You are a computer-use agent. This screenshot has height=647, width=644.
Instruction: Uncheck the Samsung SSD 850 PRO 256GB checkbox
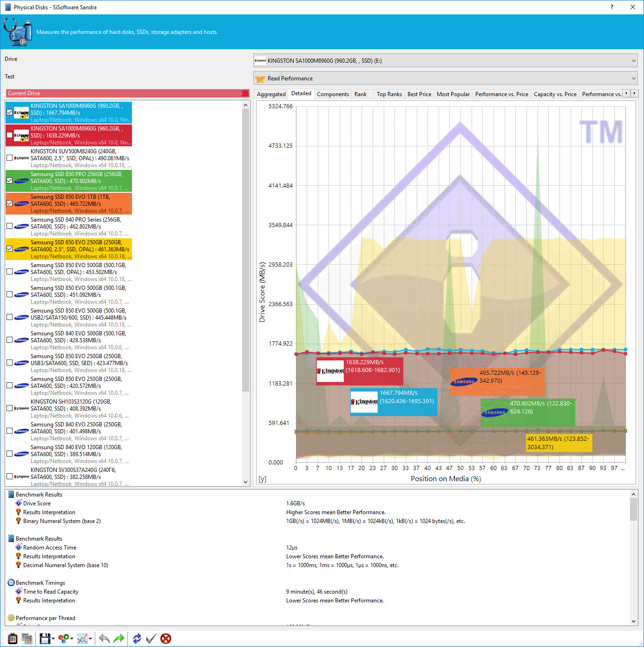[9, 181]
